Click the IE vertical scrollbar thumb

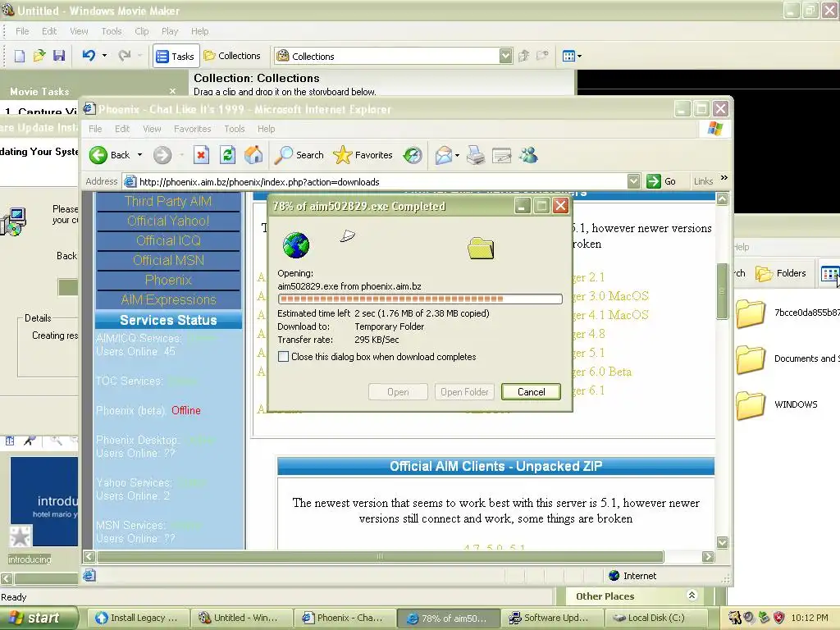[722, 291]
